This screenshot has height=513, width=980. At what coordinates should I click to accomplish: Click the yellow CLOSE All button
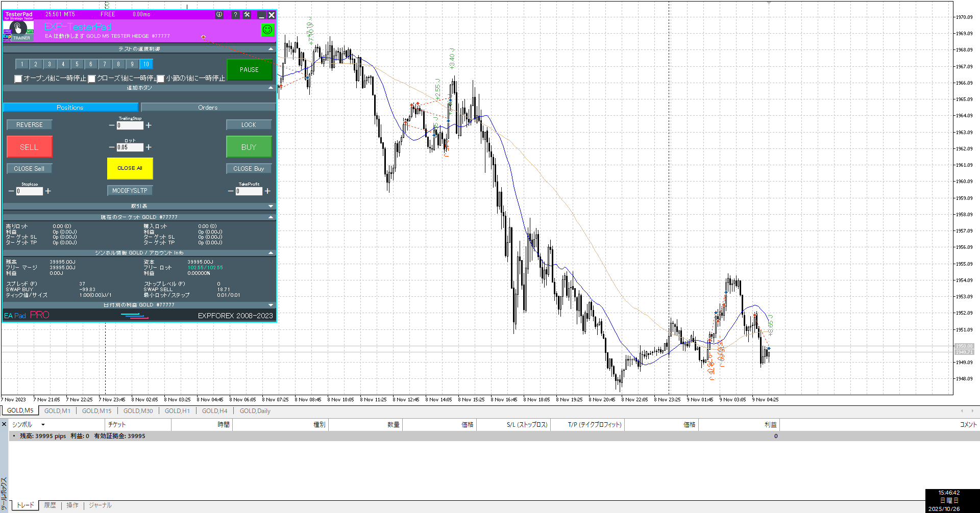(130, 168)
